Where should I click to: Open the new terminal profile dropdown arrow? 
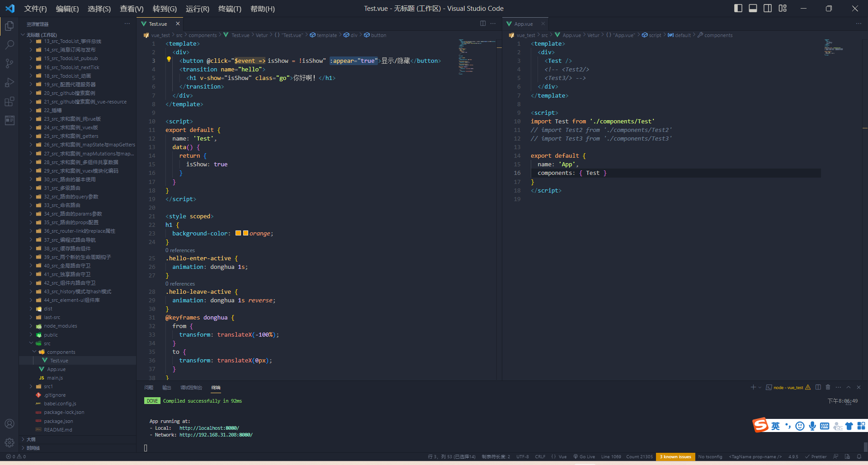point(759,387)
